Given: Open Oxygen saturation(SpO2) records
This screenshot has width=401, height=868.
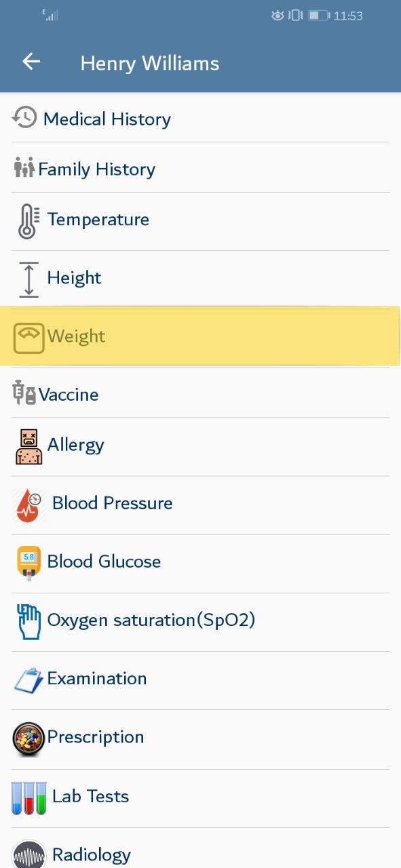Looking at the screenshot, I should click(200, 623).
